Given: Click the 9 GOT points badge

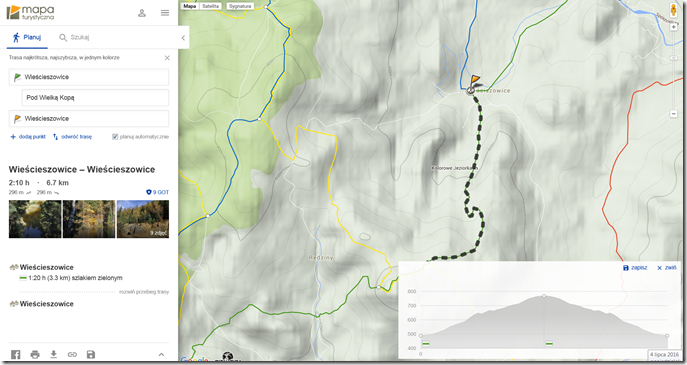Looking at the screenshot, I should 157,192.
